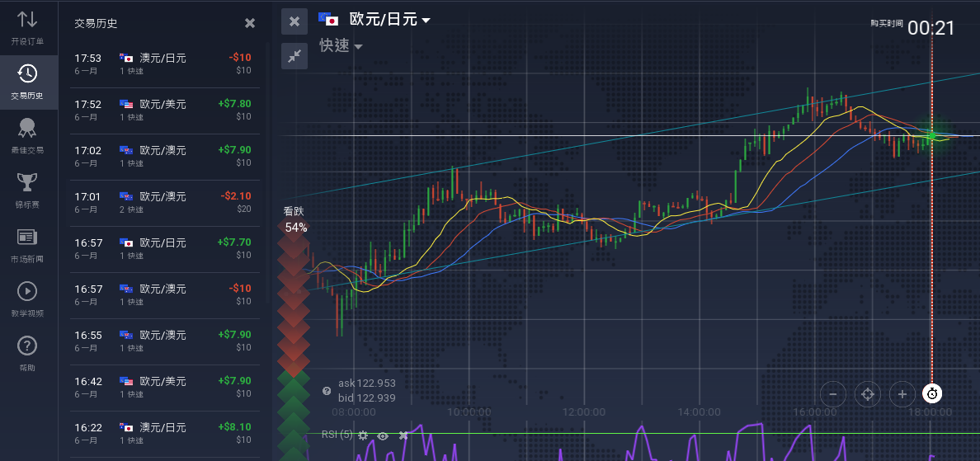
Task: Remove the RSI (5) indicator
Action: click(x=403, y=435)
